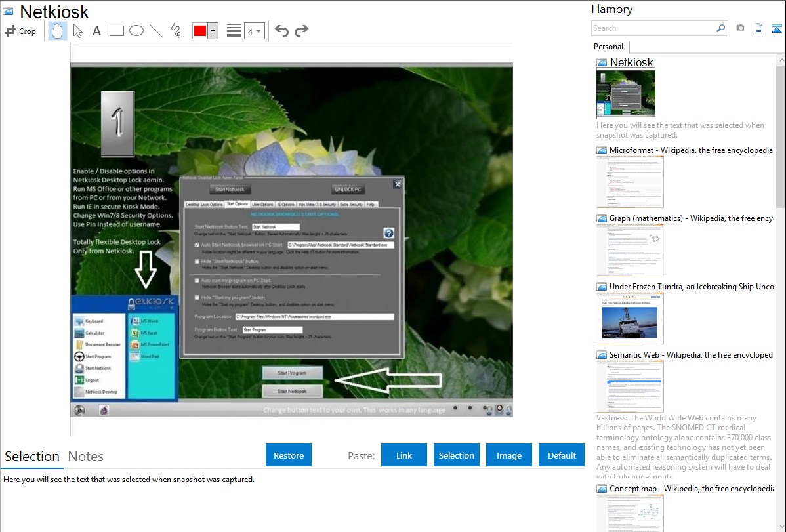
Task: Choose the straight line tool
Action: (x=156, y=31)
